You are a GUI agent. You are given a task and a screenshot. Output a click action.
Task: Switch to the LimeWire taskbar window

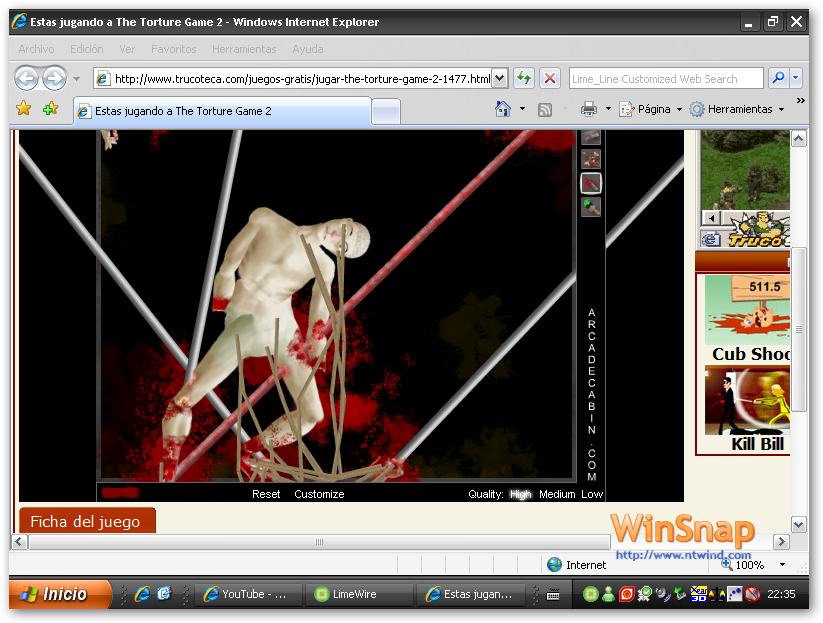(x=360, y=594)
